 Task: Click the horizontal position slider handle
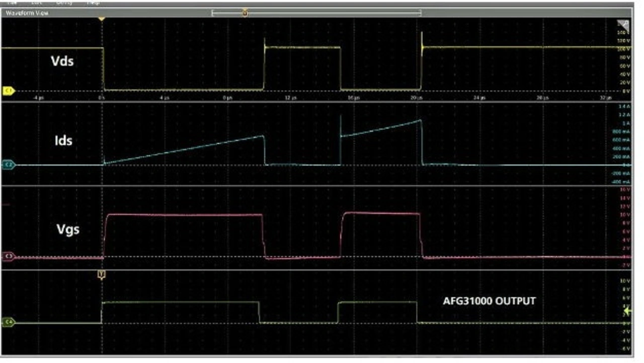click(x=245, y=13)
